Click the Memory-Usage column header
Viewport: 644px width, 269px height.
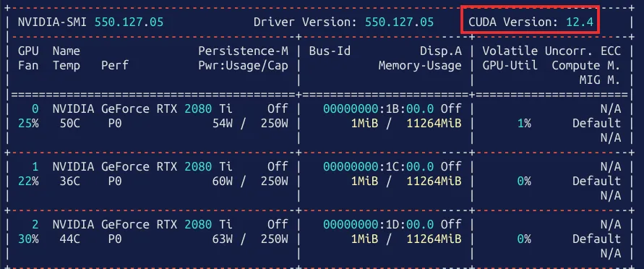(x=420, y=66)
